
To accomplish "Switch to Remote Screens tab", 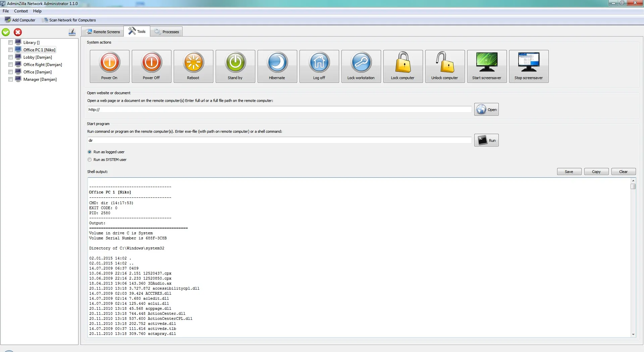I will (103, 32).
